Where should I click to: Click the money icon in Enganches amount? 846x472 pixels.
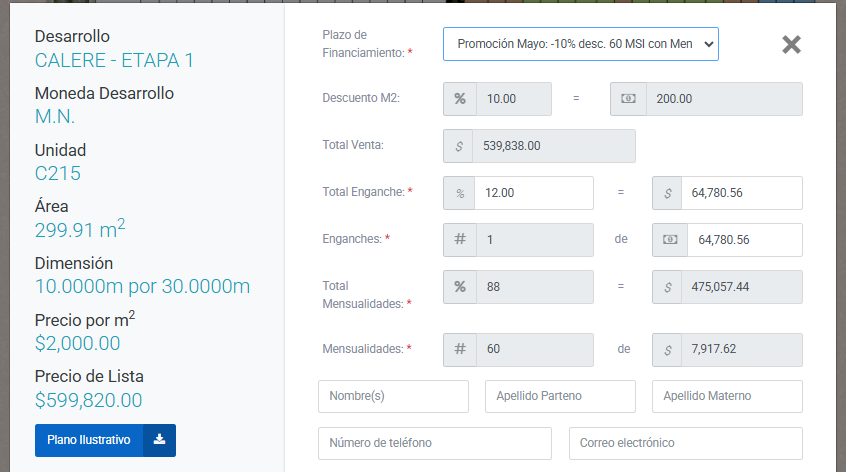(x=669, y=240)
